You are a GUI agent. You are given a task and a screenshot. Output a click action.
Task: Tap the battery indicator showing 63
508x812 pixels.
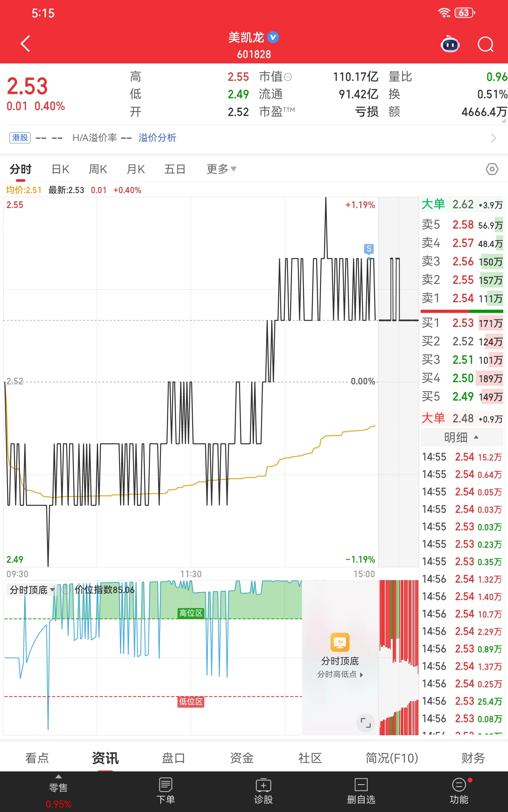[x=464, y=13]
